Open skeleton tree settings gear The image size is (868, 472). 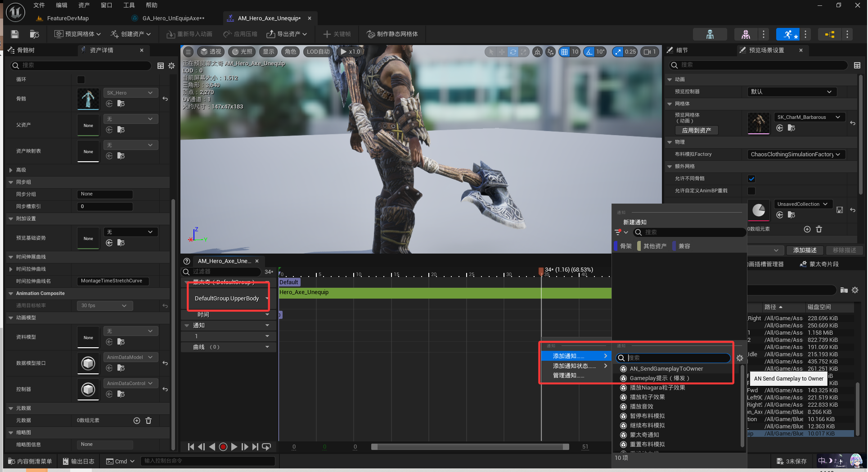click(x=171, y=66)
